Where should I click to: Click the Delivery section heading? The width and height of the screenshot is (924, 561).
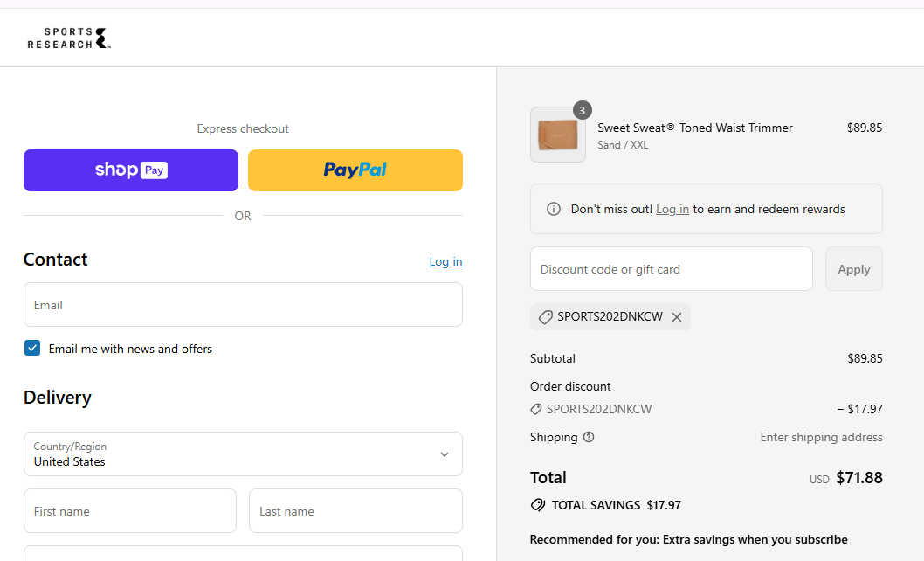[x=57, y=398]
